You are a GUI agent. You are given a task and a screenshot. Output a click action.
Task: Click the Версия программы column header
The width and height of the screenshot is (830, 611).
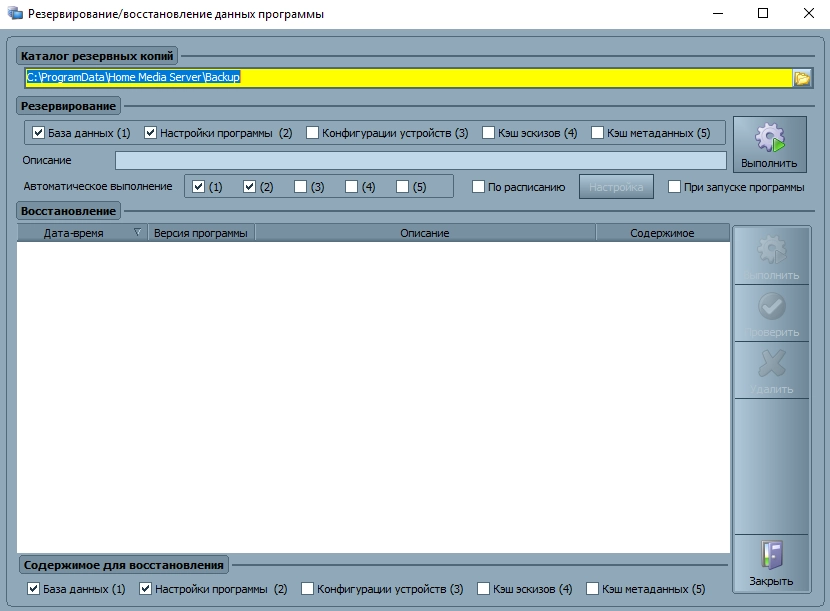200,233
